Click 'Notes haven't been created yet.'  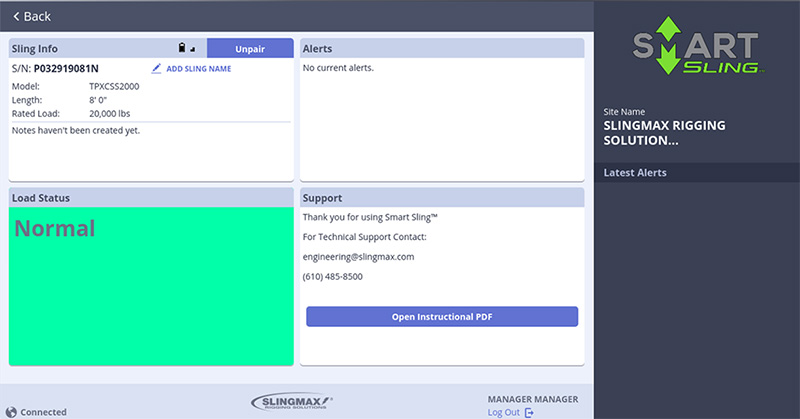tap(76, 130)
